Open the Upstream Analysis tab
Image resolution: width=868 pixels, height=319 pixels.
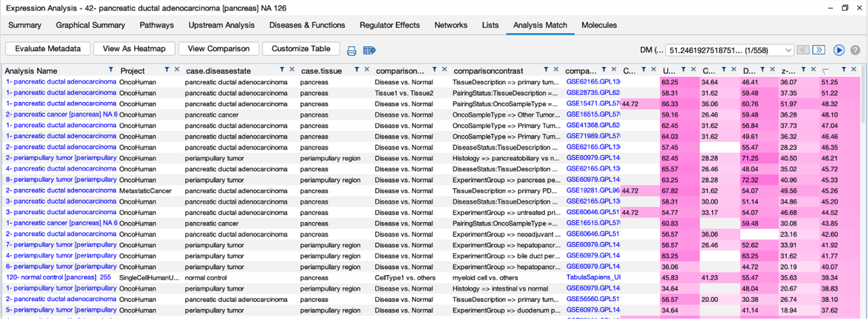click(221, 25)
